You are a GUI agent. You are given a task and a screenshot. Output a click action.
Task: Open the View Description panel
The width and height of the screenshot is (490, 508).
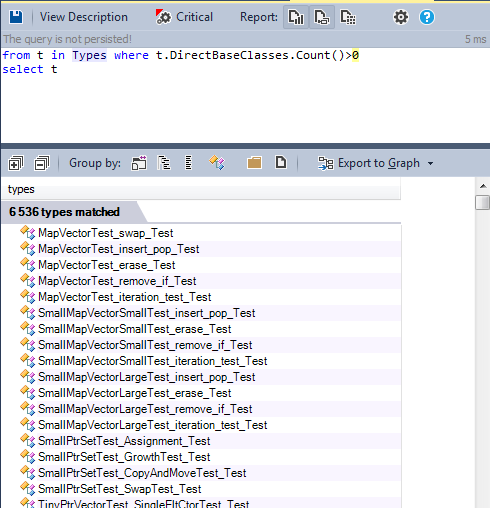tap(84, 17)
